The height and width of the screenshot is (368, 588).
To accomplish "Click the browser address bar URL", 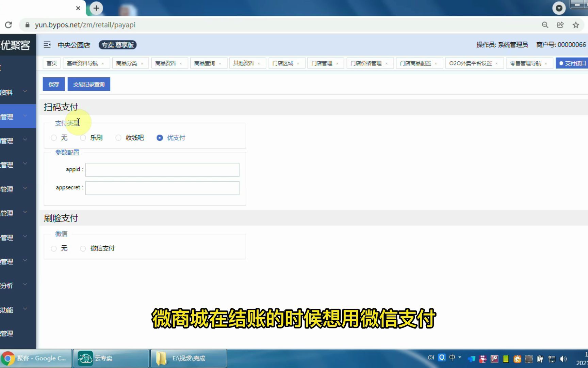I will (85, 25).
